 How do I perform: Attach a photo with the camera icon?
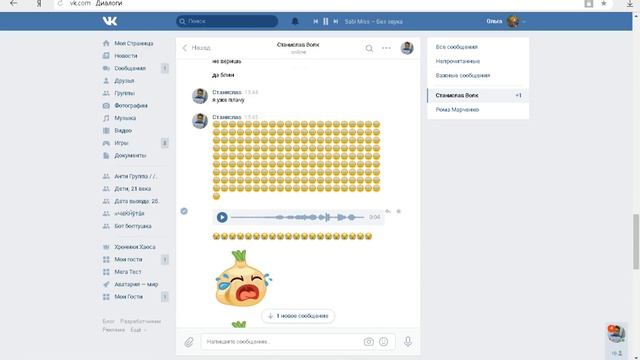[369, 342]
